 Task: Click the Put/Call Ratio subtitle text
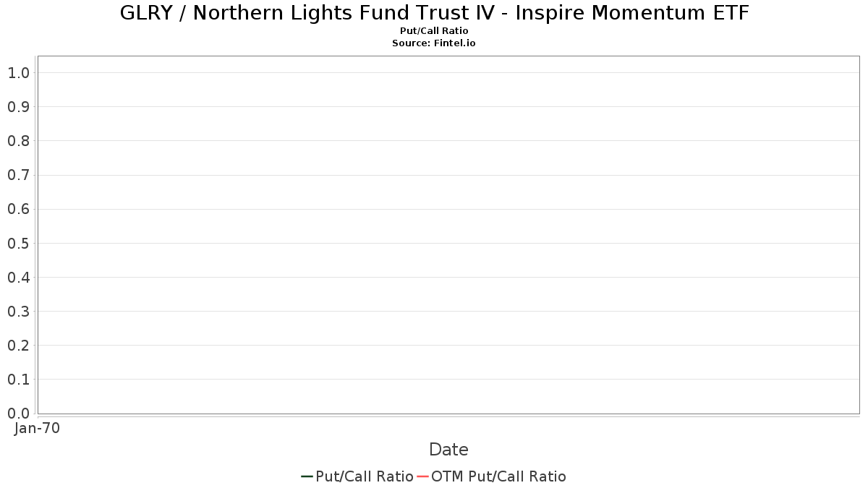pyautogui.click(x=434, y=31)
